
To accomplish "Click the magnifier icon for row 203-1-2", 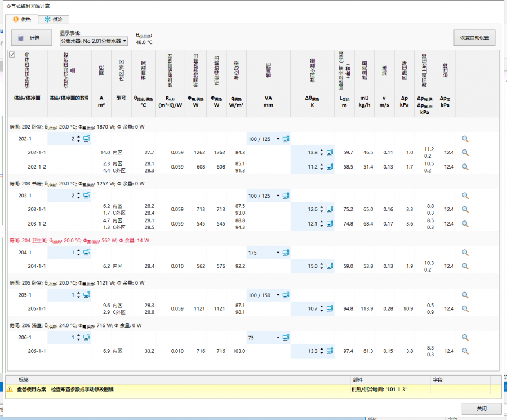I will click(465, 223).
